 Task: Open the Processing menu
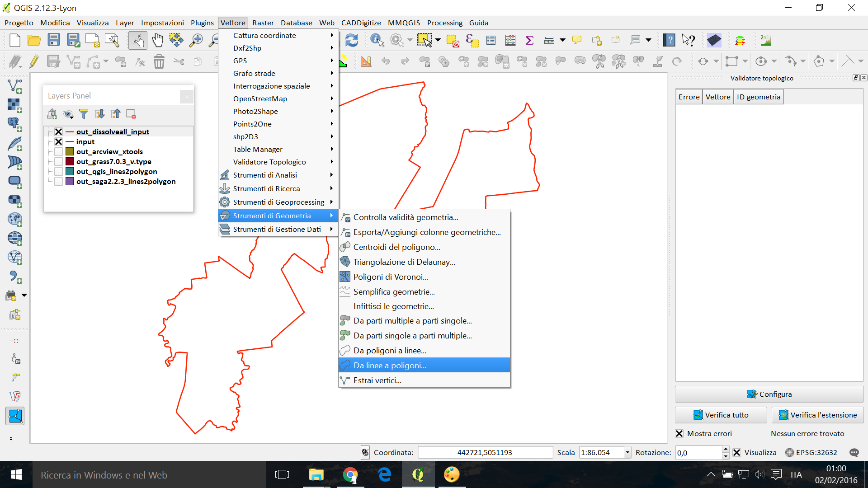[445, 23]
